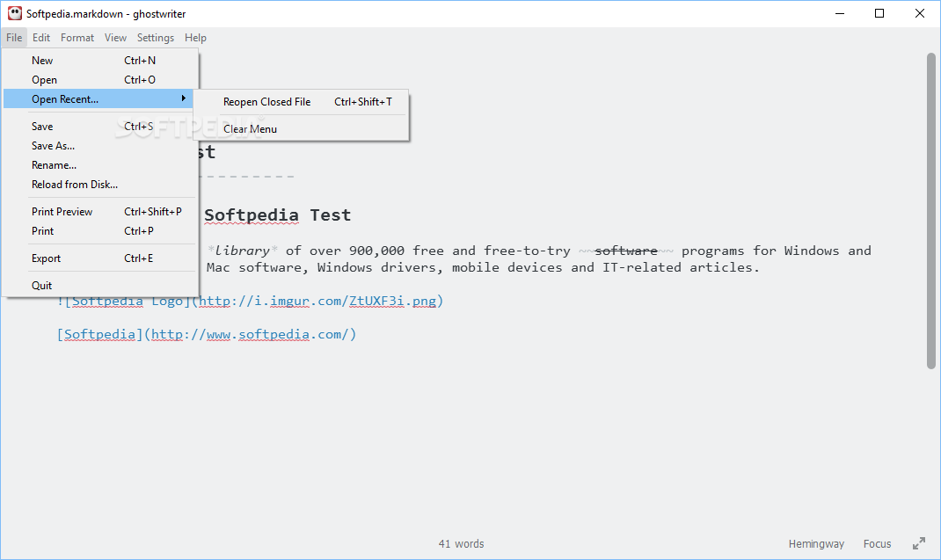Viewport: 941px width, 560px height.
Task: Maximize the ghostwriter window
Action: (x=879, y=13)
